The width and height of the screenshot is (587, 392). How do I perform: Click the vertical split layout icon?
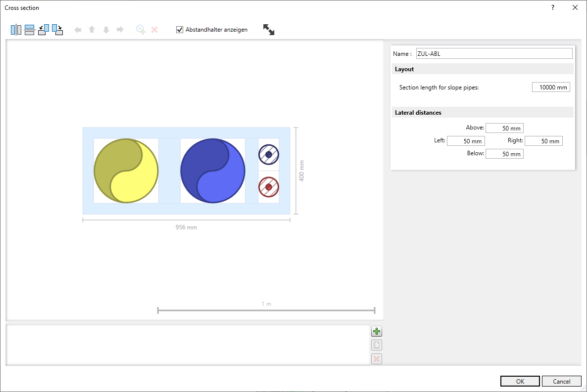pyautogui.click(x=16, y=30)
